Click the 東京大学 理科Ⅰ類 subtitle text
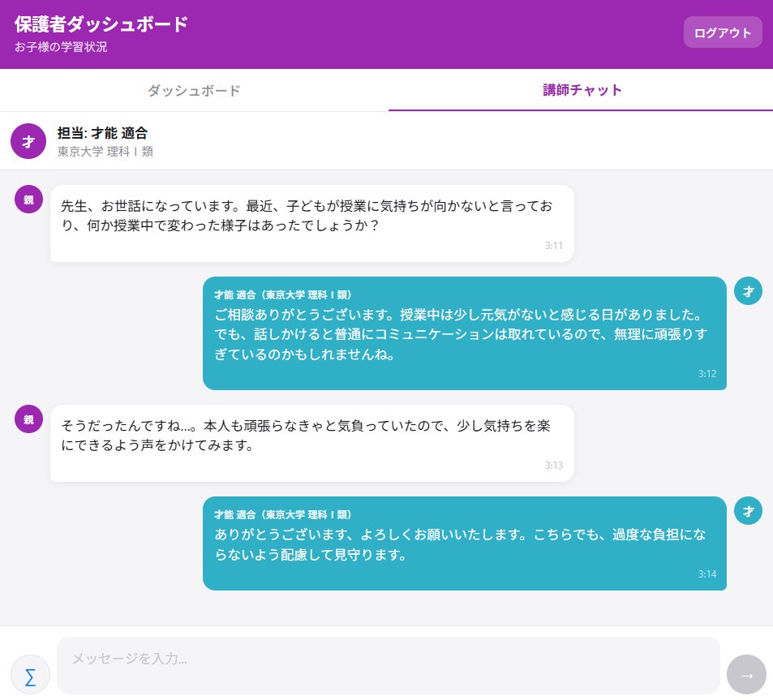This screenshot has height=700, width=773. [x=105, y=151]
